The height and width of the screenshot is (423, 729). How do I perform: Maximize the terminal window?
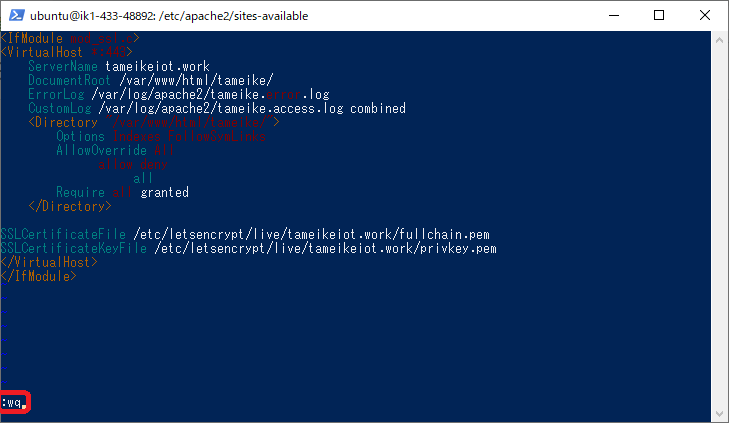point(658,15)
